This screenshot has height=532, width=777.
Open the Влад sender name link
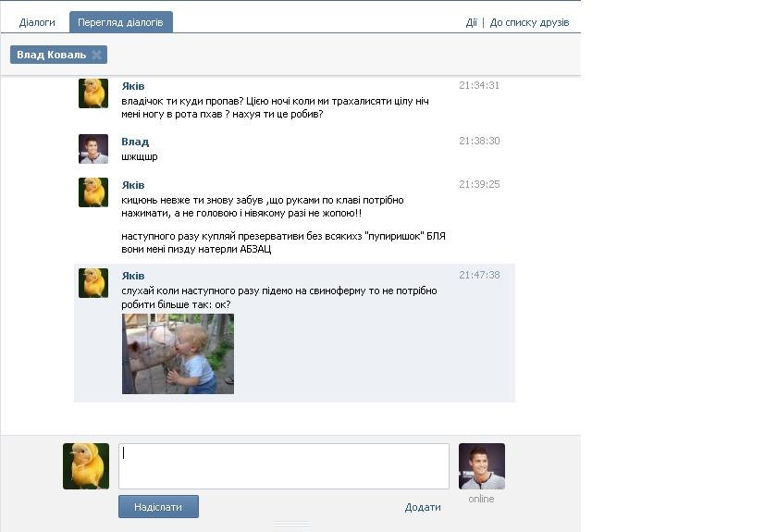click(135, 142)
